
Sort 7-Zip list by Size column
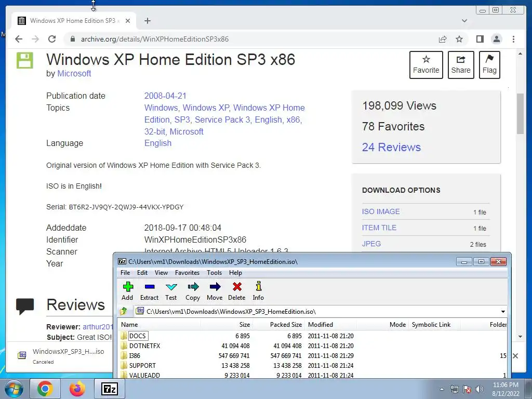[227, 324]
